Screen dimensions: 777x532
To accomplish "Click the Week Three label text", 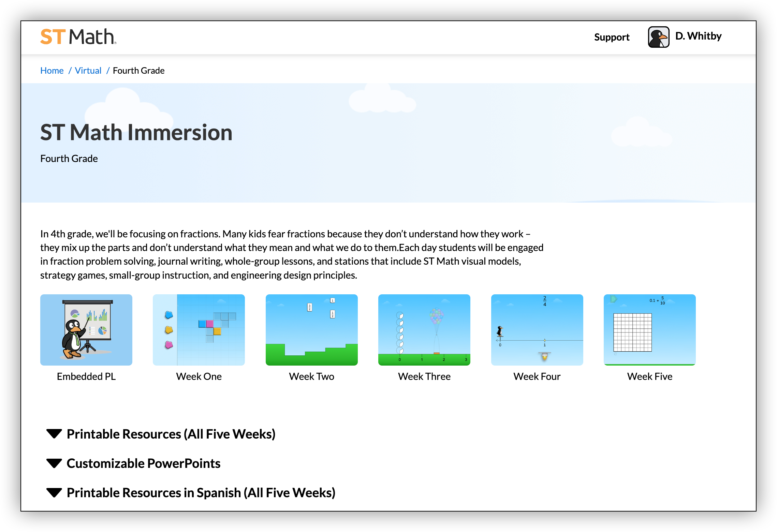I will [424, 376].
